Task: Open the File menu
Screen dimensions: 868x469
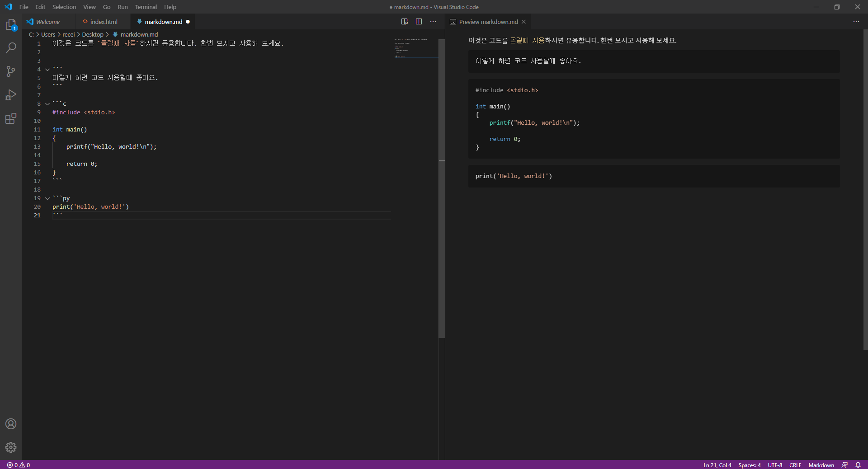Action: (x=24, y=7)
